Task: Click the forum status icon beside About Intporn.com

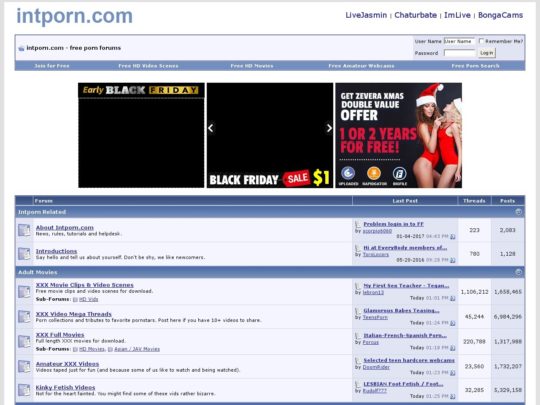Action: point(24,230)
